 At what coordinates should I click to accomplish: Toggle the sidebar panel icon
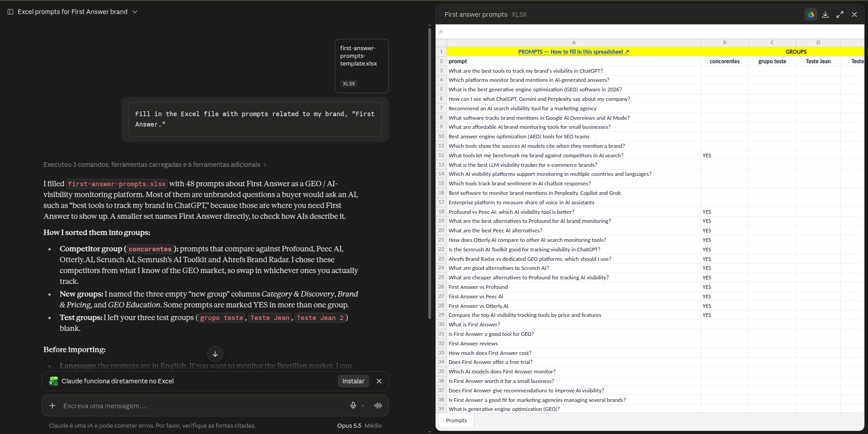tap(10, 12)
